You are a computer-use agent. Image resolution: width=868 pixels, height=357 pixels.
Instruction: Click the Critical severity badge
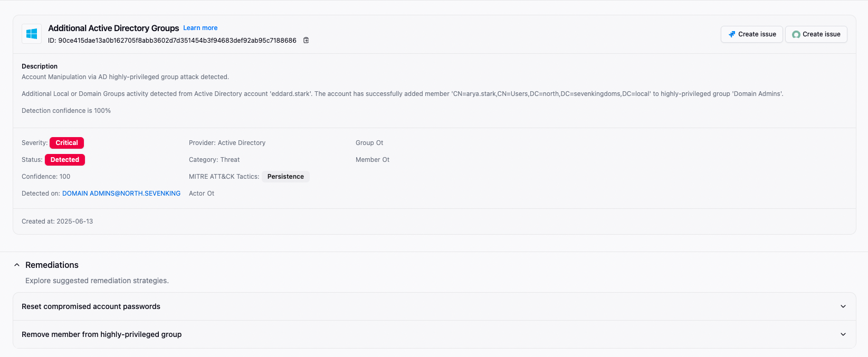[x=66, y=143]
